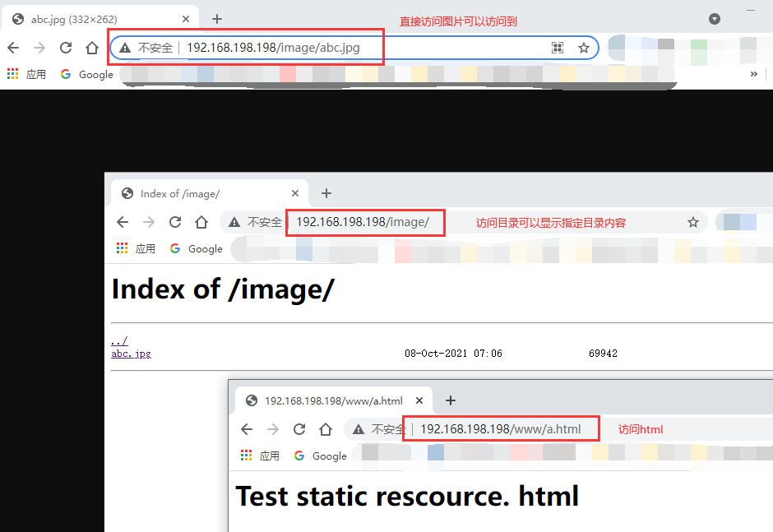Bookmark the Index of /image/ page with star
This screenshot has height=532, width=773.
tap(693, 222)
